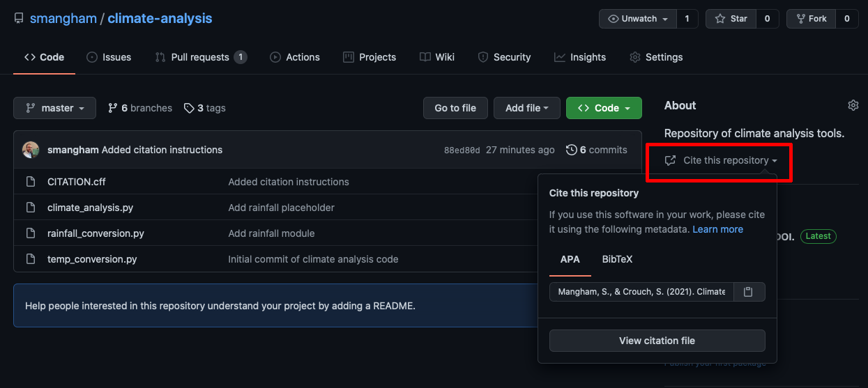Star this repository
868x388 pixels.
tap(731, 19)
